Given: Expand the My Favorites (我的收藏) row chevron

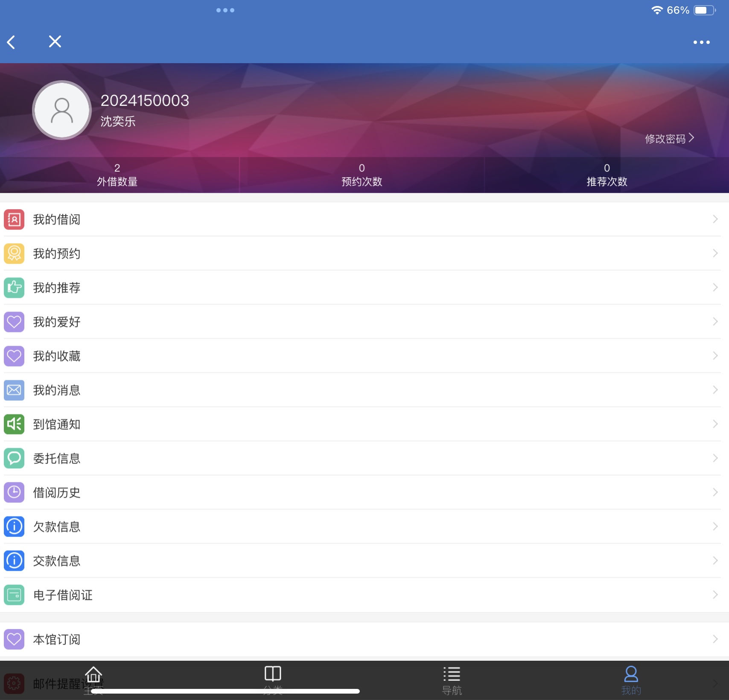Looking at the screenshot, I should coord(715,356).
